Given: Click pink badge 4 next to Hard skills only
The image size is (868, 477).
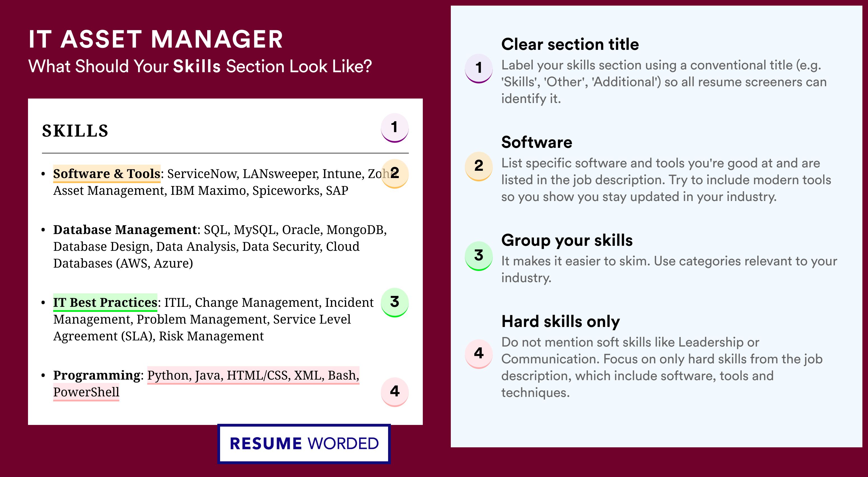Looking at the screenshot, I should click(x=479, y=354).
